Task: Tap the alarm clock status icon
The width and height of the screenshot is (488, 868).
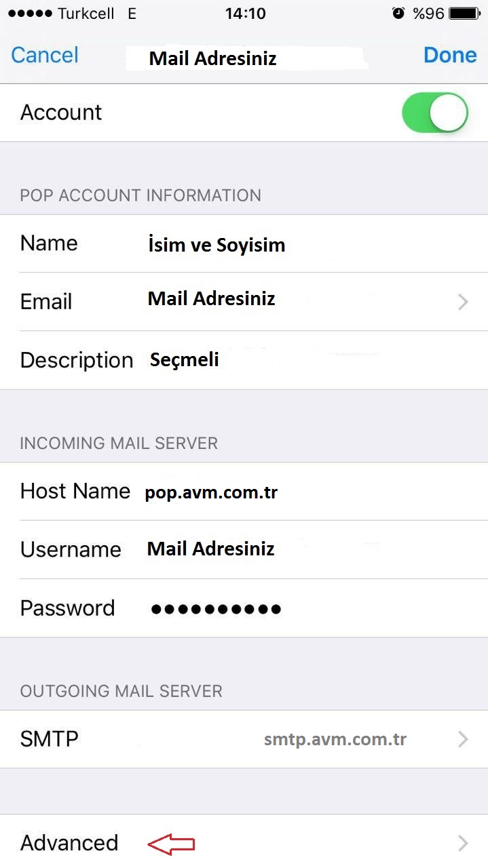Action: tap(398, 14)
